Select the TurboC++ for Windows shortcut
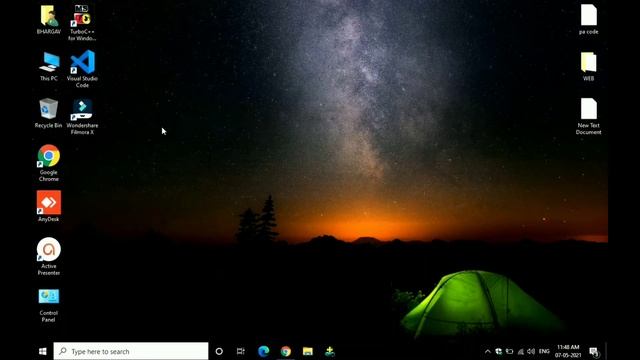640x360 pixels. click(82, 23)
